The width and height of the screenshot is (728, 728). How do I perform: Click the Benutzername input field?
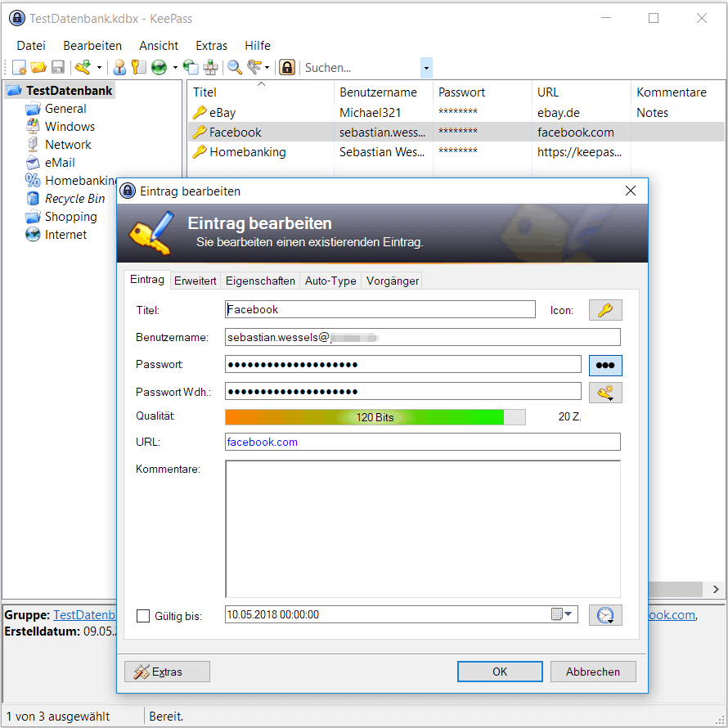click(x=423, y=337)
